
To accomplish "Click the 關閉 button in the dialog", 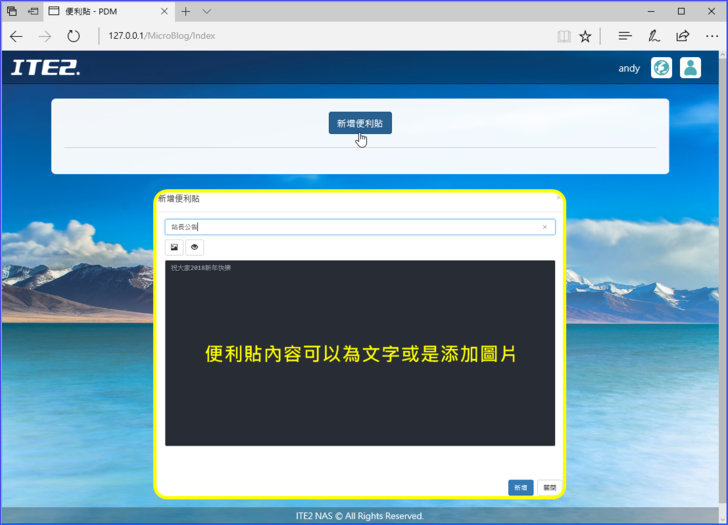I will coord(550,487).
